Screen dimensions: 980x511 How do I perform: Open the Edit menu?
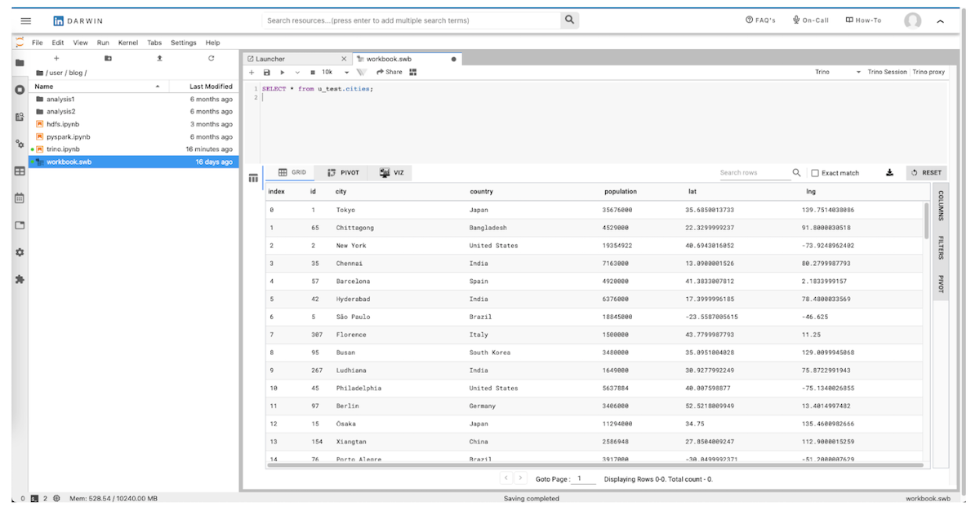click(58, 42)
